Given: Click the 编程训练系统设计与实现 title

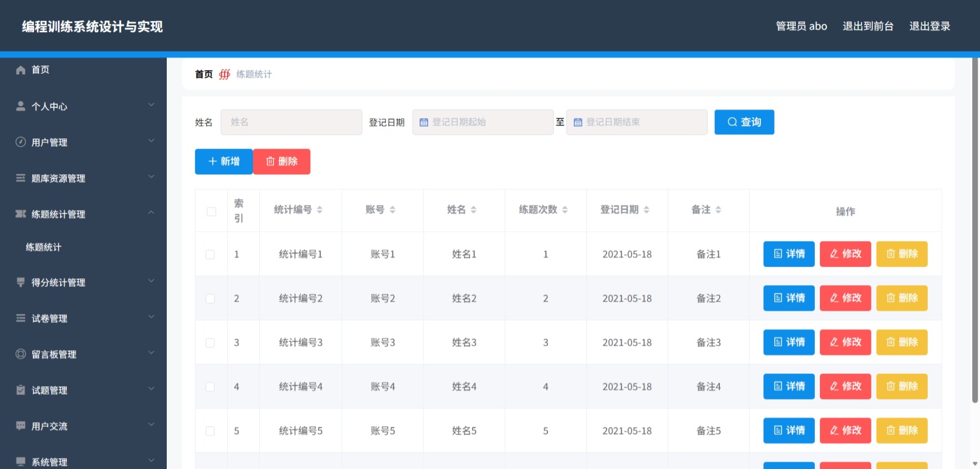Looking at the screenshot, I should point(92,27).
